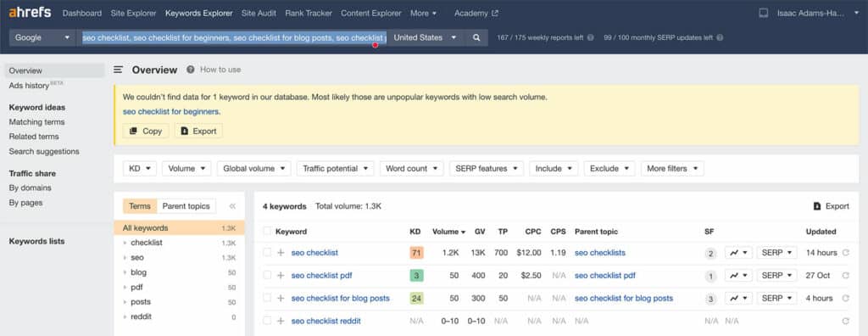This screenshot has height=336, width=868.
Task: Refresh the seo checklist reddit row
Action: point(845,321)
